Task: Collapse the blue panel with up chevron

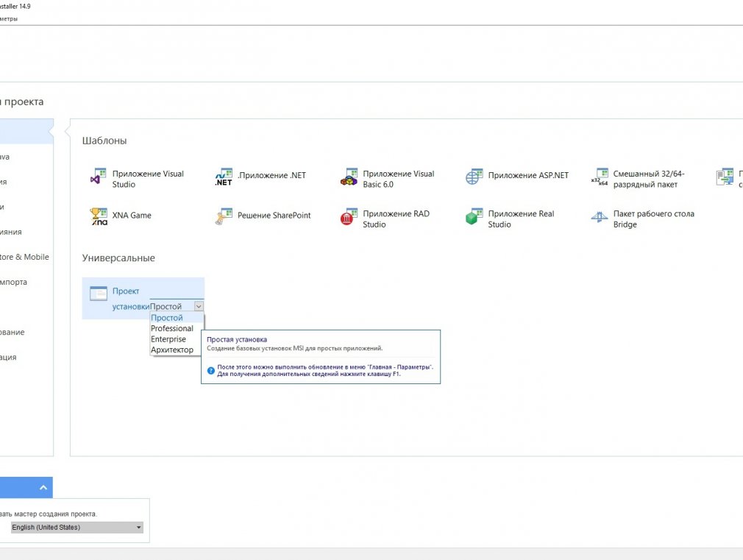Action: pos(43,487)
